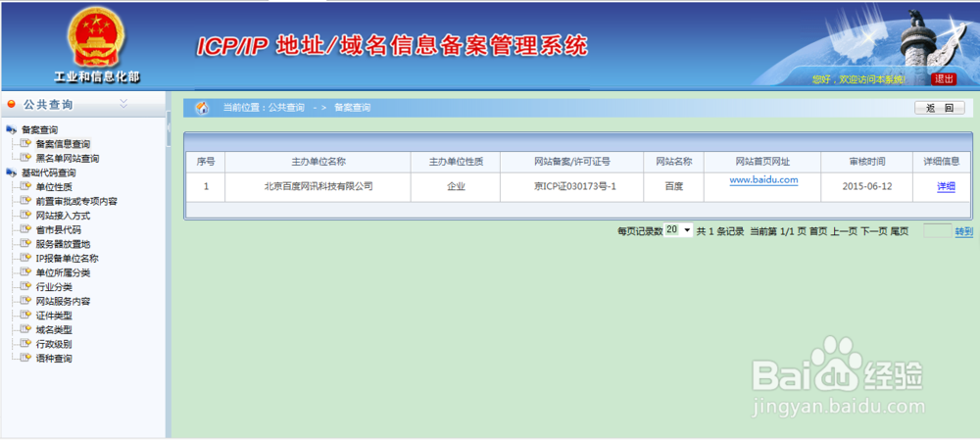Viewport: 980px width, 440px height.
Task: Click the 网站备案/许可证号 column header
Action: click(572, 162)
